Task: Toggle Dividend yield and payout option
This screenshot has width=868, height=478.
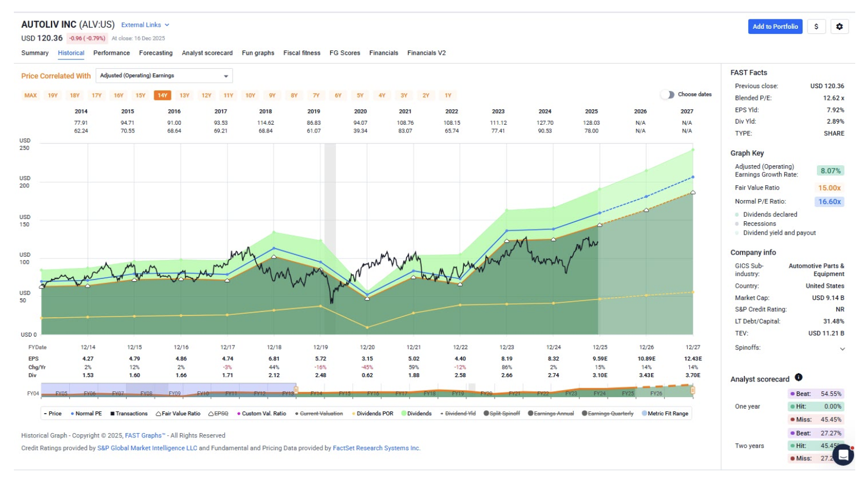Action: coord(776,233)
